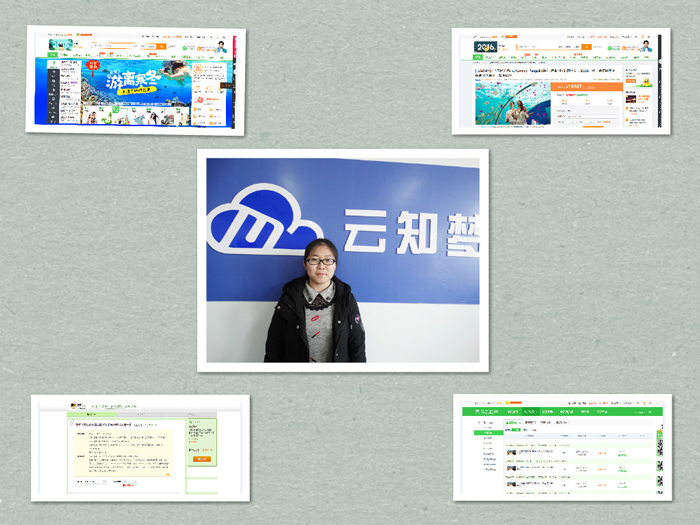Click the aquarium photo in top-right screenshot
This screenshot has width=700, height=525.
pos(512,103)
